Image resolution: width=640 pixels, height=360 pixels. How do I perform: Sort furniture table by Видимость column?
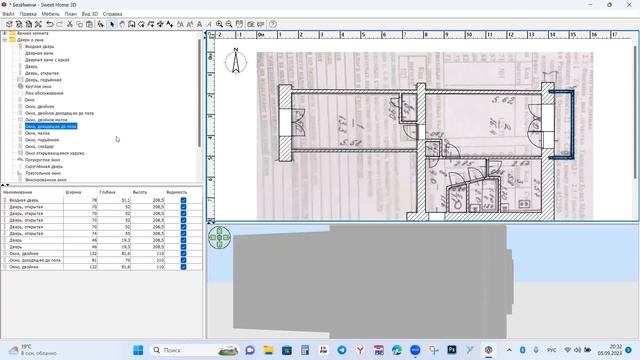(183, 192)
